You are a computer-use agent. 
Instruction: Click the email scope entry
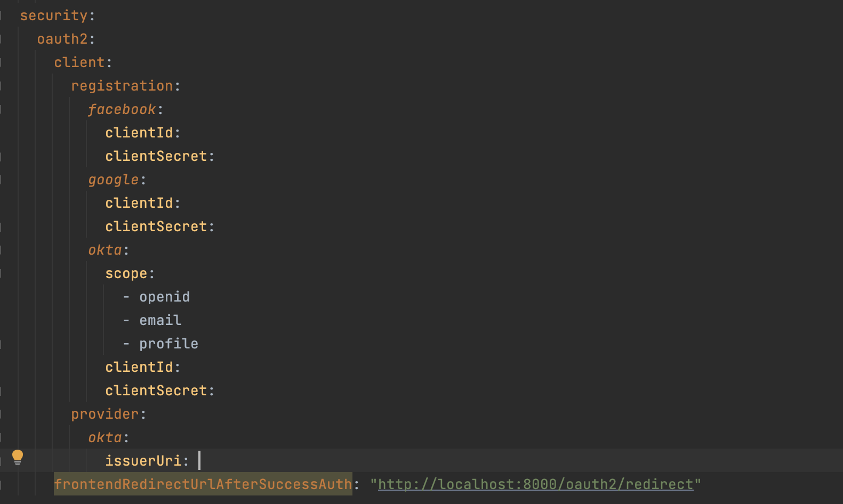(x=160, y=320)
